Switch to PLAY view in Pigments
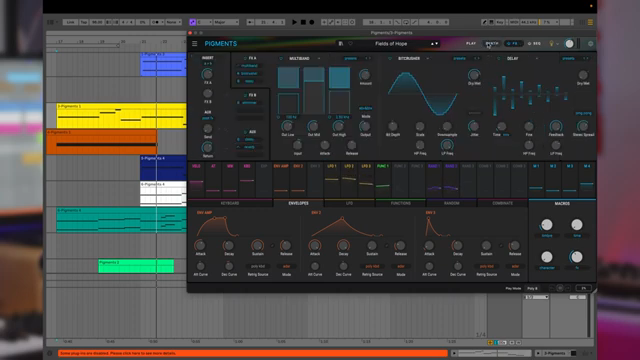Screen dimensions: 640x360 (471, 43)
